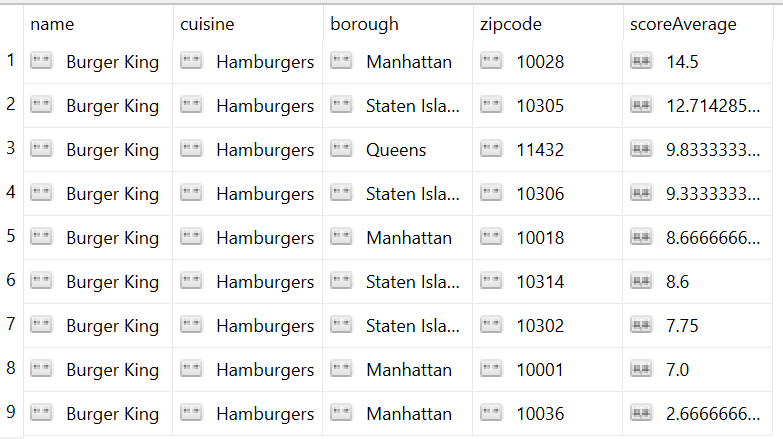Click the type icon beside zipcode 10028
This screenshot has width=783, height=439.
click(x=491, y=62)
